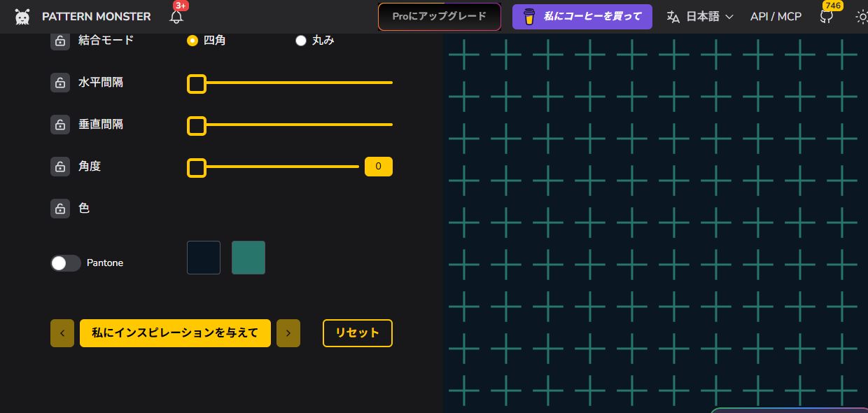Enable the Pantone toggle
Image resolution: width=868 pixels, height=413 pixels.
coord(66,262)
